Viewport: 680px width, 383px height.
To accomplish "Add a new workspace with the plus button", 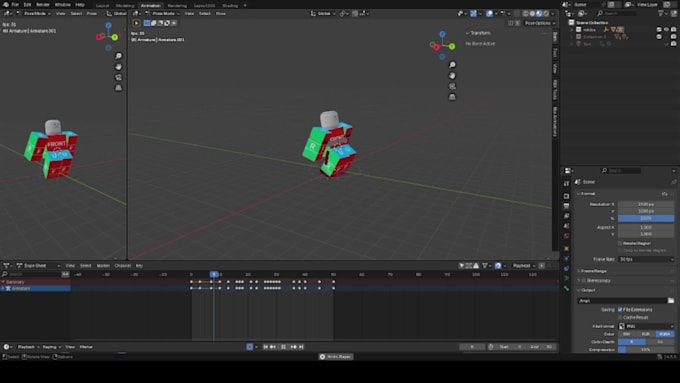I will pos(245,6).
